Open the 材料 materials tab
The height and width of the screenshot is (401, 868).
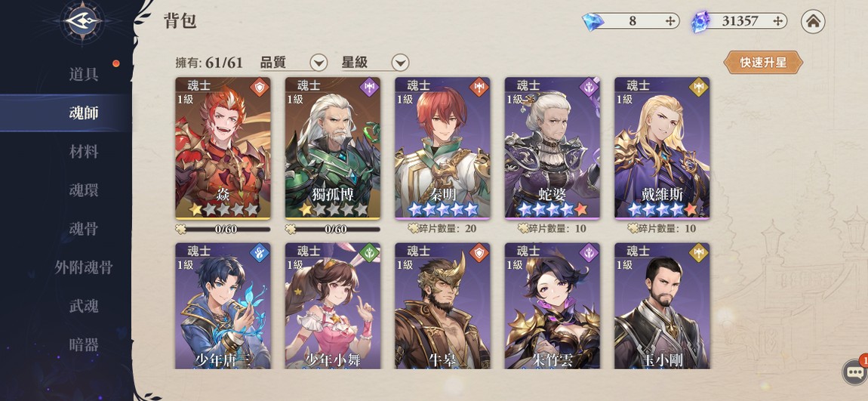click(84, 151)
